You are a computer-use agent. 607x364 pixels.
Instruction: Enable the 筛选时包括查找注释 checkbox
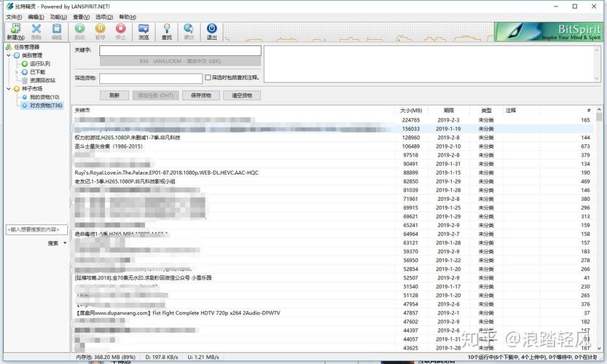[x=208, y=77]
